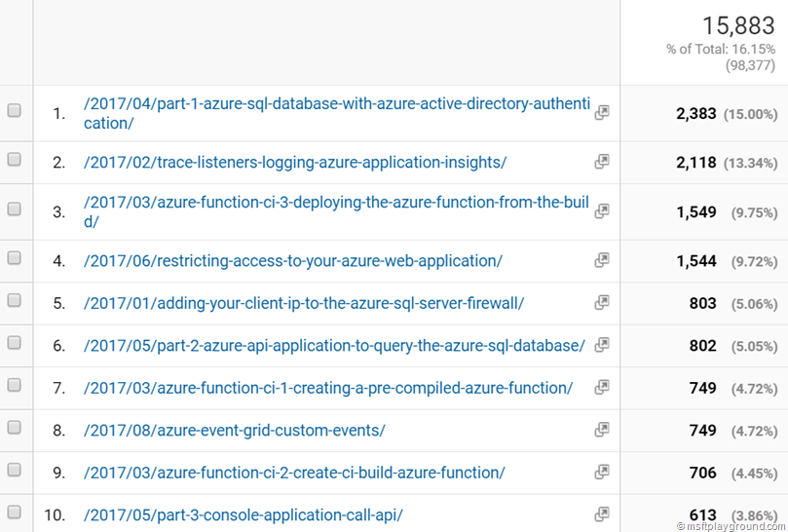The width and height of the screenshot is (788, 532).
Task: Select the percentage (9.75%)
Action: click(x=754, y=213)
